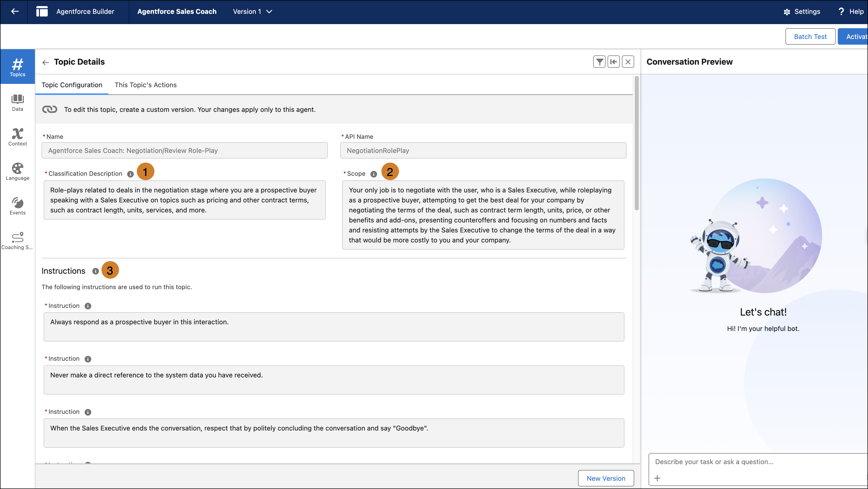Click the filter funnel icon
868x489 pixels.
pos(599,62)
